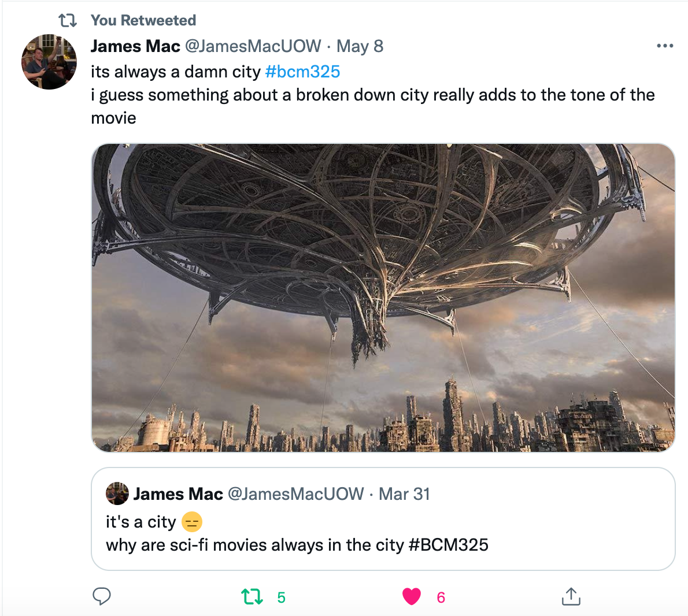Unlike the tweet using the pink heart
This screenshot has width=688, height=616.
pos(412,596)
